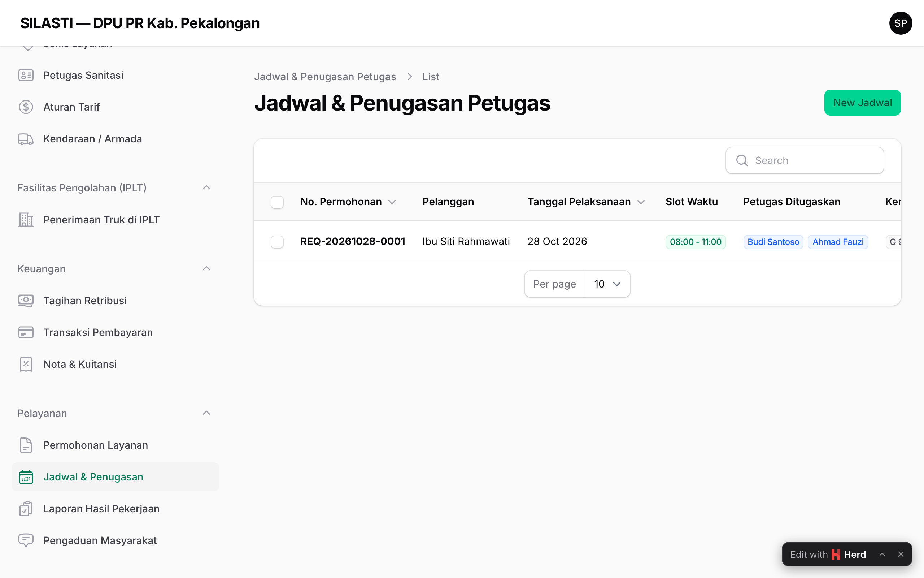Click Jadwal & Penugasan Petugas breadcrumb link

pos(325,77)
